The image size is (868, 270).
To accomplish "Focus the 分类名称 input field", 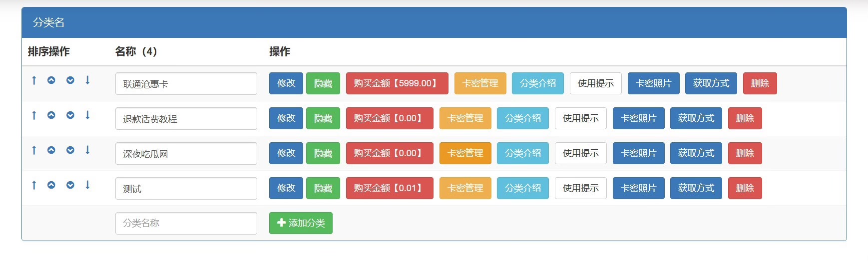I will (186, 223).
